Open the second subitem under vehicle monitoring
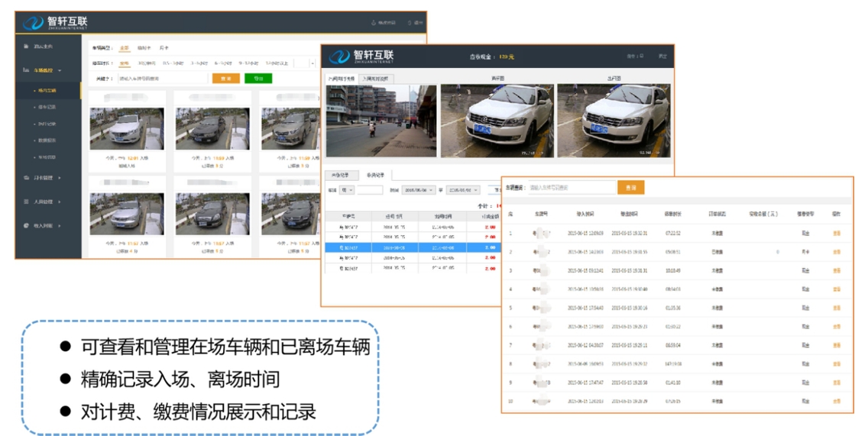 click(x=45, y=108)
